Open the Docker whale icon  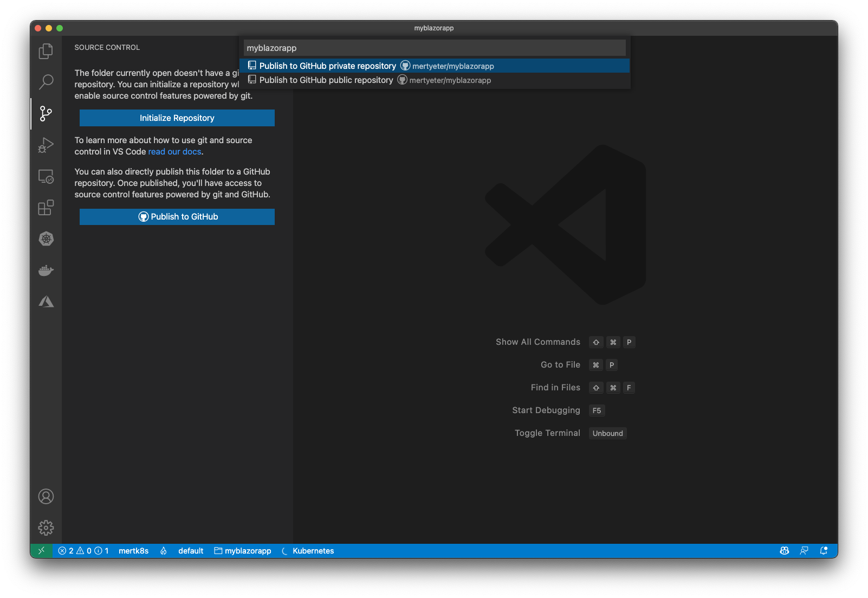pyautogui.click(x=46, y=270)
